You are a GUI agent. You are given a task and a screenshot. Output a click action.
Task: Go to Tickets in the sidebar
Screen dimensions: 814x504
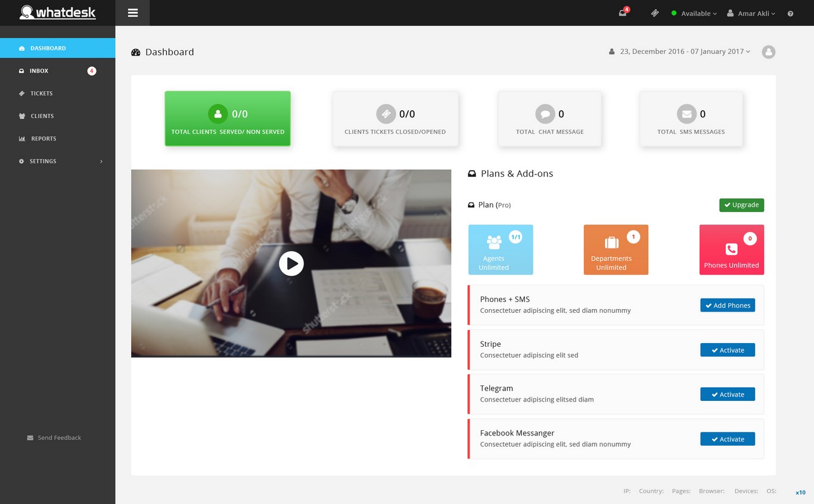[x=42, y=94]
